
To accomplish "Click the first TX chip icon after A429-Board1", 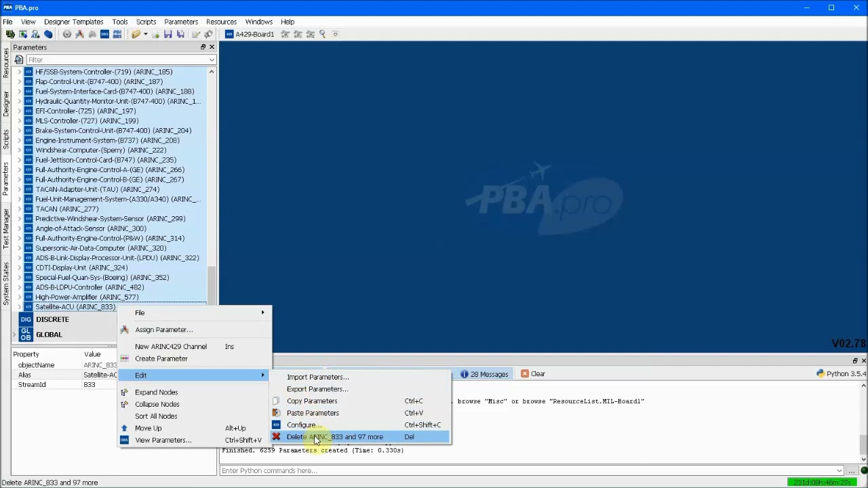I will click(x=285, y=34).
